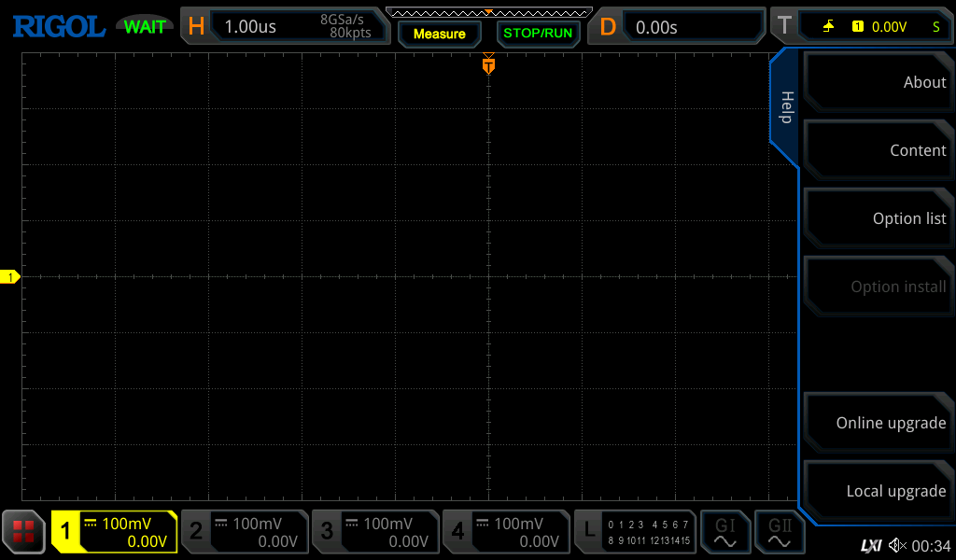Collapse the Help side tab
956x560 pixels.
click(x=785, y=107)
